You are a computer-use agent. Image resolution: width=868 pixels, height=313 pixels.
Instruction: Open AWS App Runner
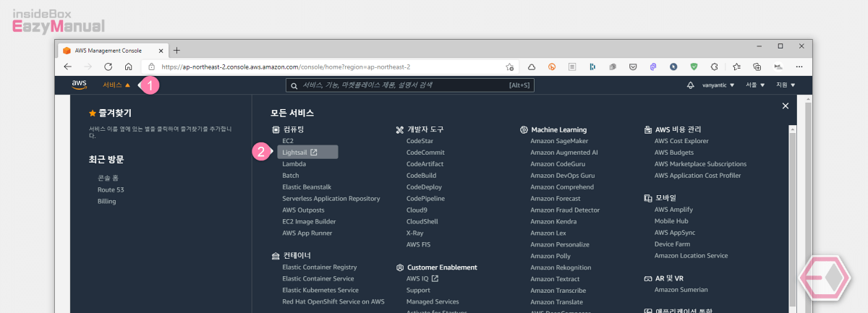click(307, 233)
